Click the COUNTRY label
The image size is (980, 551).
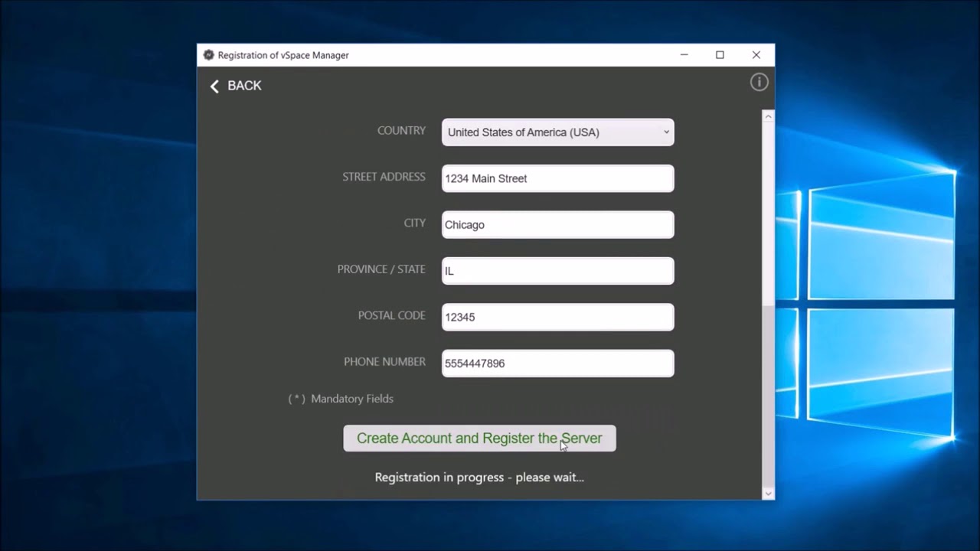(401, 131)
